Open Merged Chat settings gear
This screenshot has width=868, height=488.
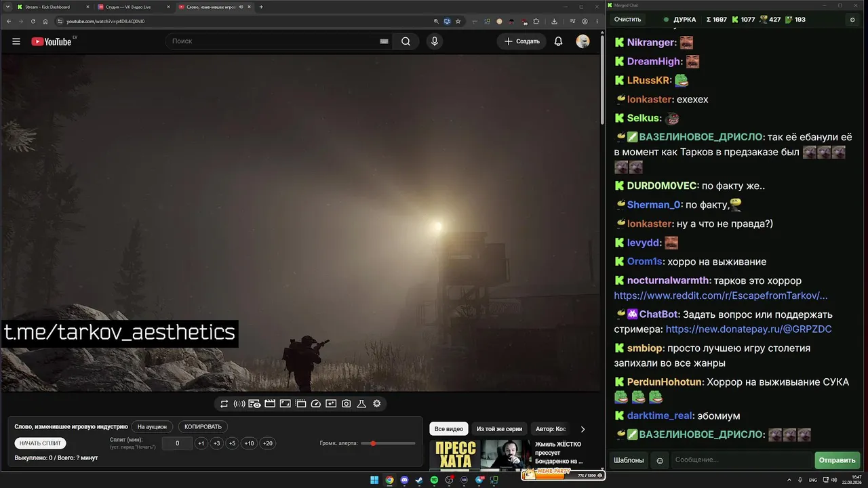(x=852, y=20)
